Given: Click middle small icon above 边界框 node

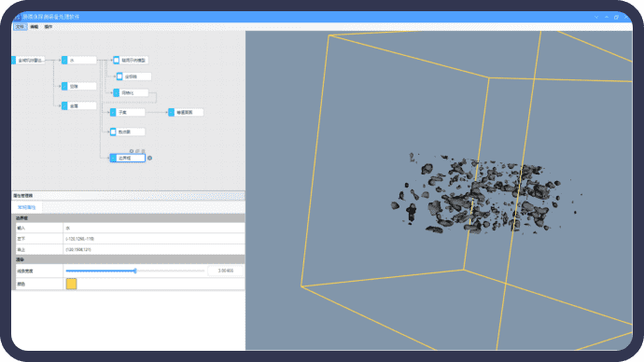Looking at the screenshot, I should [x=137, y=151].
